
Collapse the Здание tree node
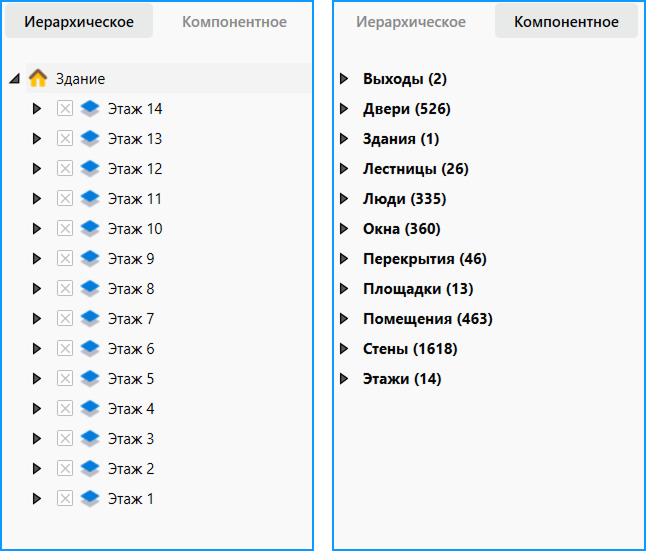point(15,78)
